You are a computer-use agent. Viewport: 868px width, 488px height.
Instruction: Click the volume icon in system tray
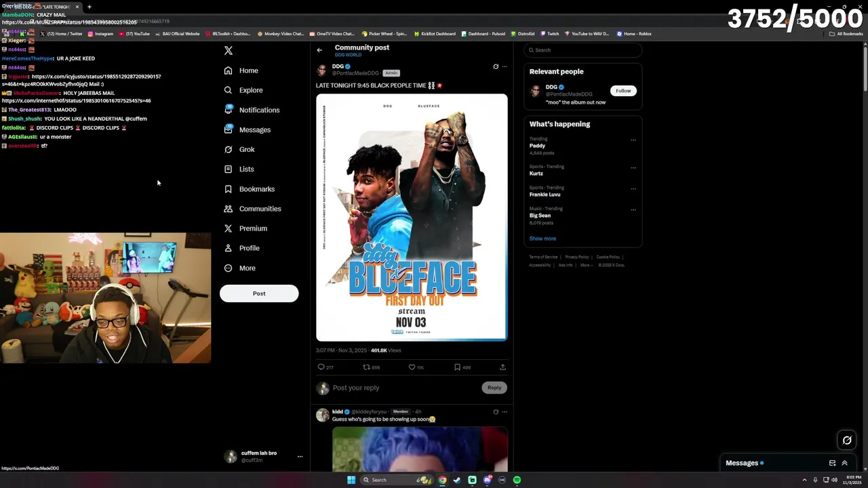[x=834, y=480]
